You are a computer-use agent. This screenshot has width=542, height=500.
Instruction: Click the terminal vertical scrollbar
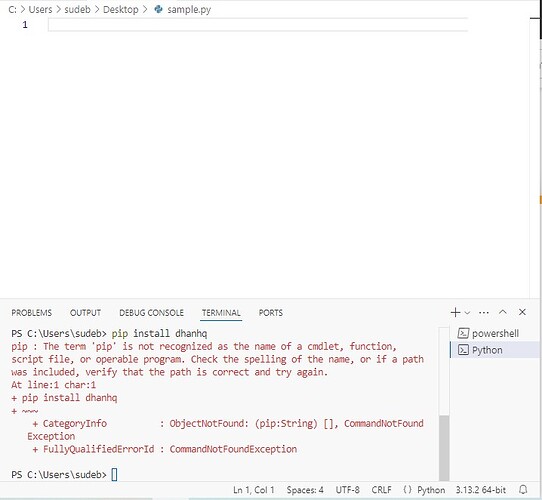pyautogui.click(x=444, y=447)
